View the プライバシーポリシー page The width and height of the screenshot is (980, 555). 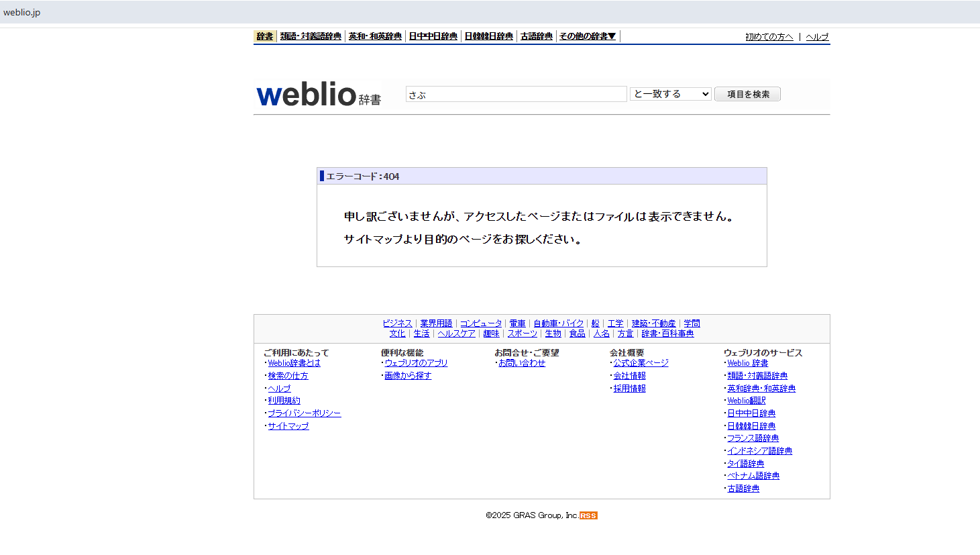coord(305,413)
